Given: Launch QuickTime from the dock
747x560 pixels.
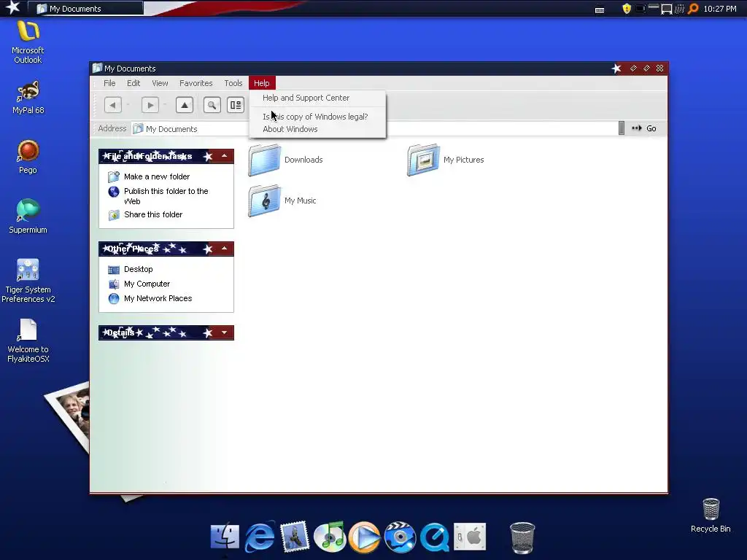Looking at the screenshot, I should pos(435,537).
